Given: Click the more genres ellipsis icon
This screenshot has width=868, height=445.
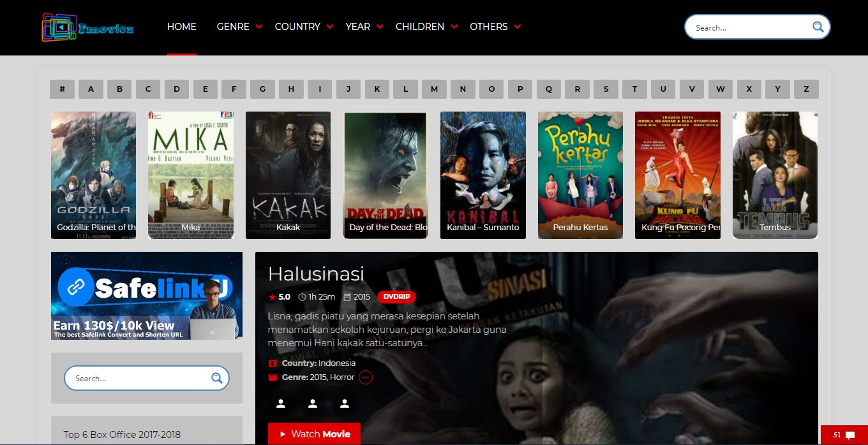Looking at the screenshot, I should tap(366, 377).
